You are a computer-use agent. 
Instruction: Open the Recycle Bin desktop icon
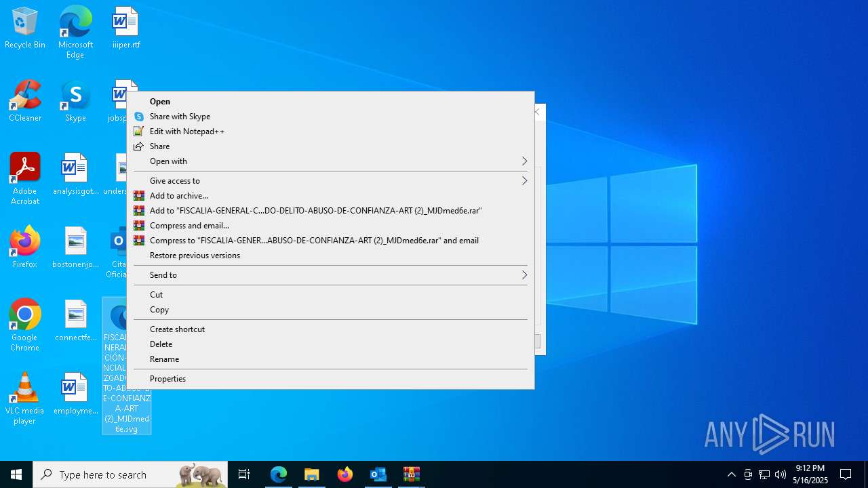[x=25, y=28]
